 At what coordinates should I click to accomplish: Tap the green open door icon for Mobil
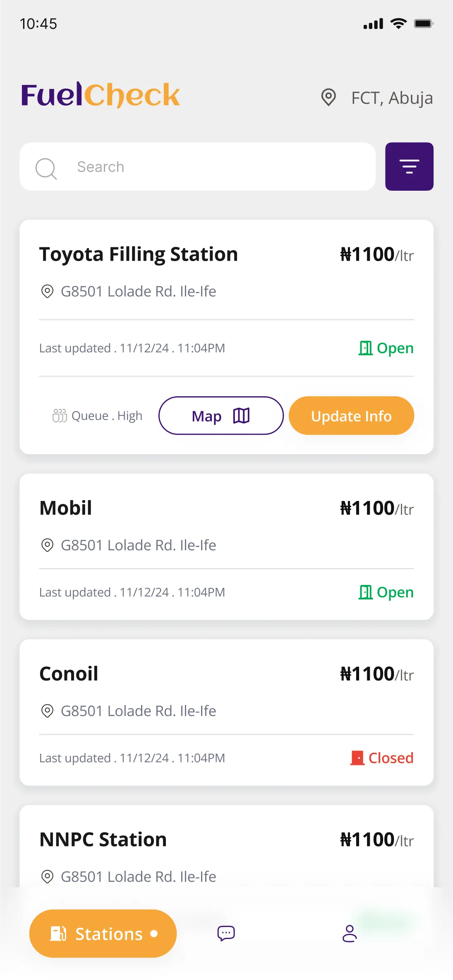coord(365,592)
